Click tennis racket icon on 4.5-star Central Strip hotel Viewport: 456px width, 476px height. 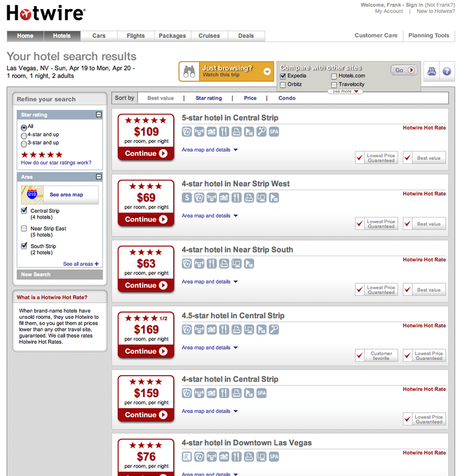(274, 330)
